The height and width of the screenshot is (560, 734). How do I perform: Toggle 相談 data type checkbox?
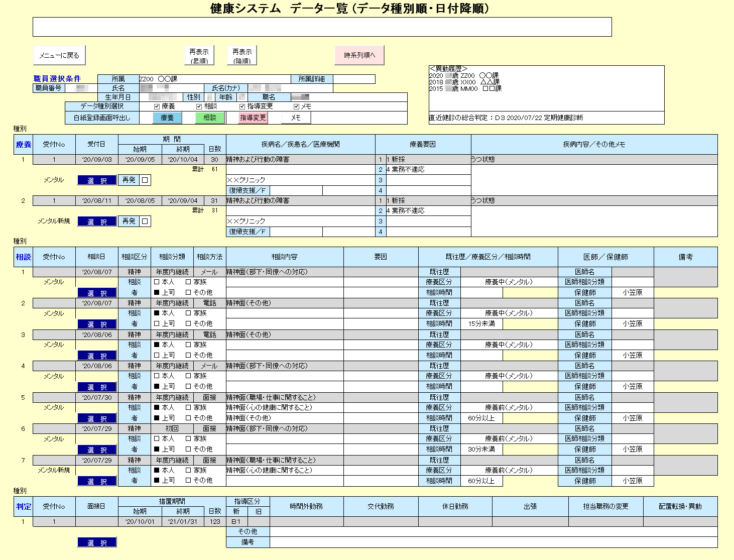tap(199, 106)
